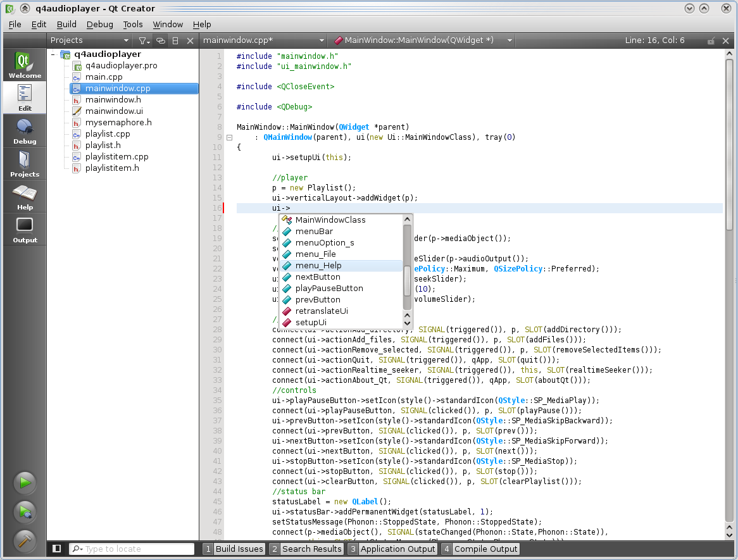Open the filter tree menu icon
738x560 pixels.
coord(144,41)
